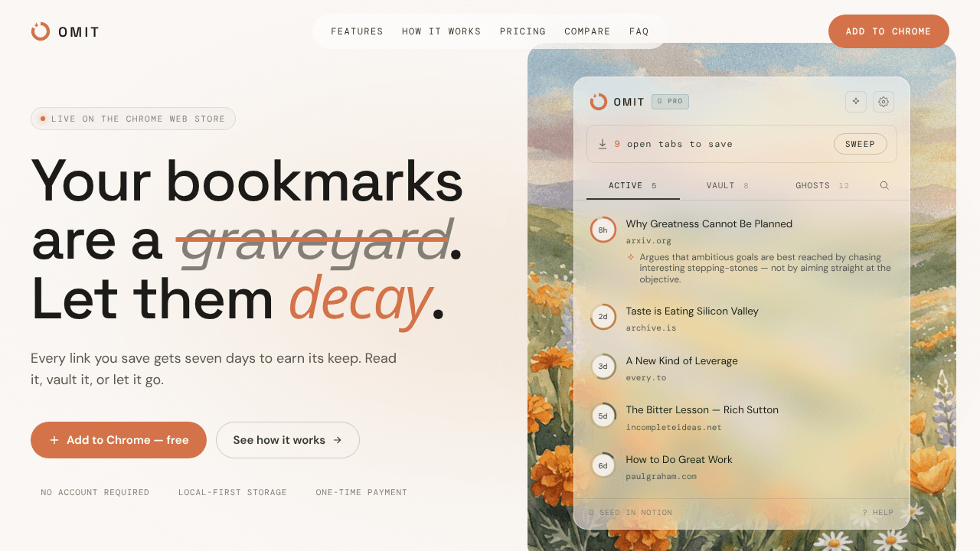The width and height of the screenshot is (980, 551).
Task: Click Seed in Notion footer link
Action: click(631, 513)
